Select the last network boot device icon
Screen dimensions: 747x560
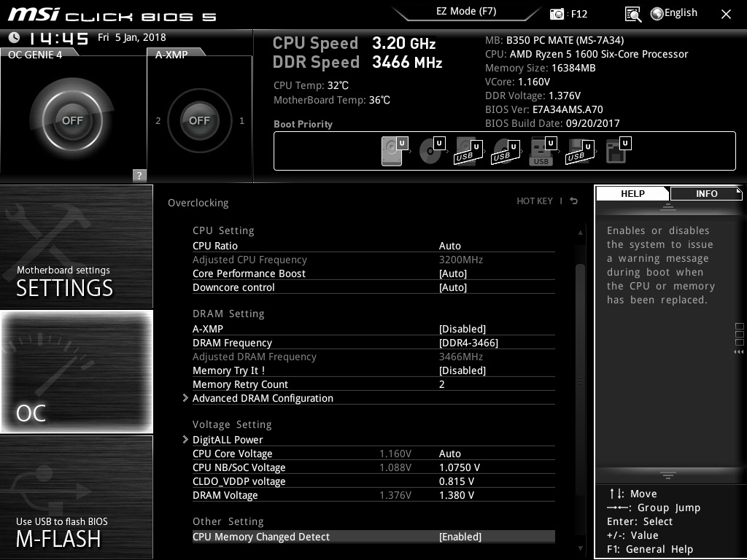[618, 150]
